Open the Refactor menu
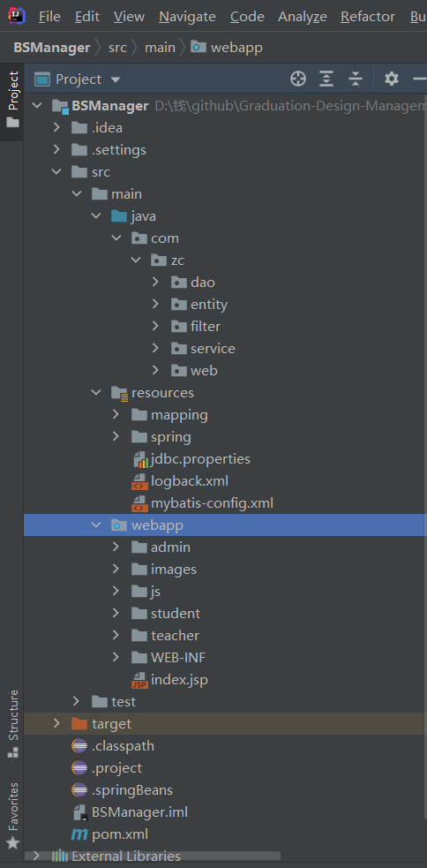 [x=368, y=17]
